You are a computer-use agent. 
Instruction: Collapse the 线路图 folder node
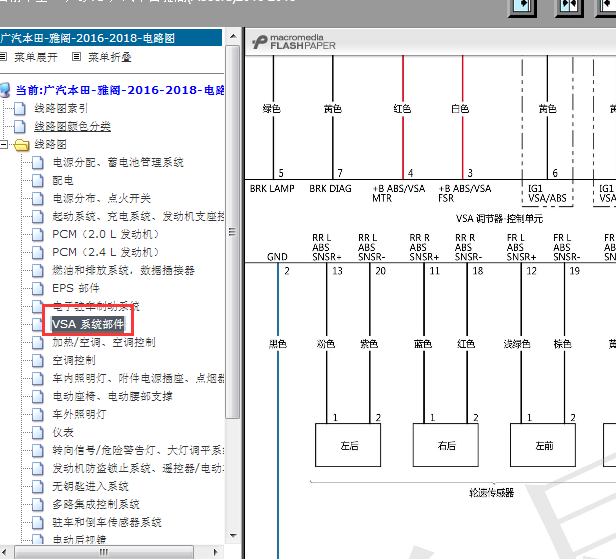(4, 145)
